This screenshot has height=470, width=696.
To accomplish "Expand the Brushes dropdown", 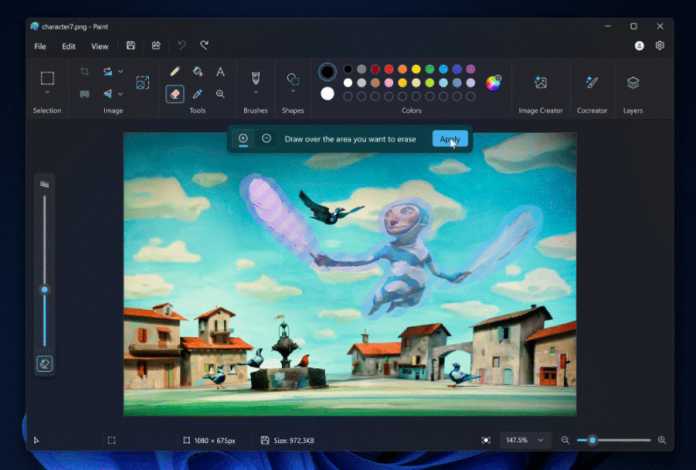I will coord(255,93).
